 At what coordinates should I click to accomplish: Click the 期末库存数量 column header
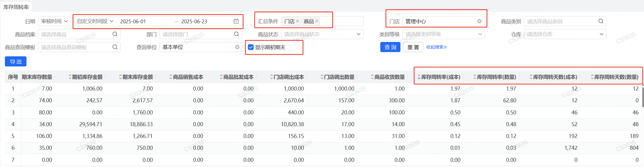[37, 77]
